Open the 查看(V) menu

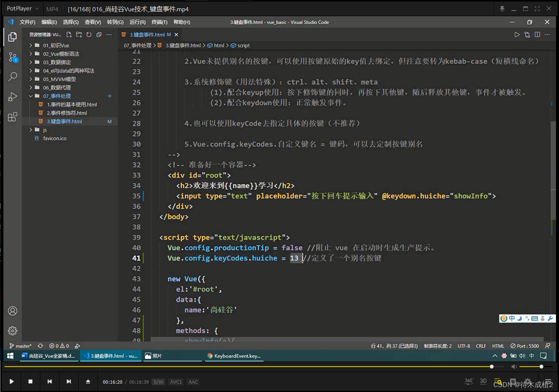[x=93, y=22]
